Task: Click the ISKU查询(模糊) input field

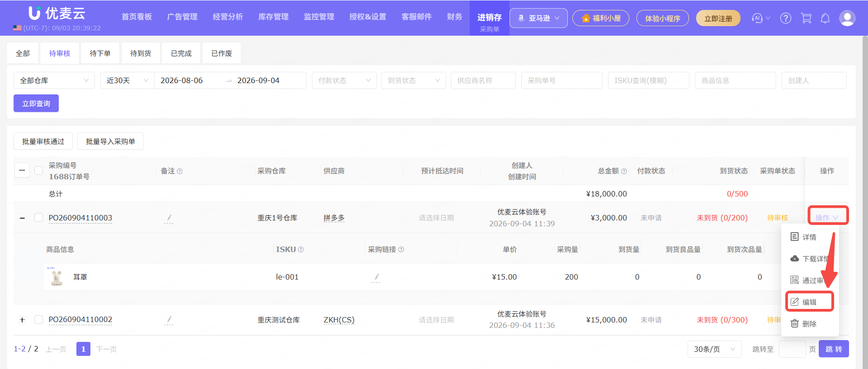Action: pos(649,80)
